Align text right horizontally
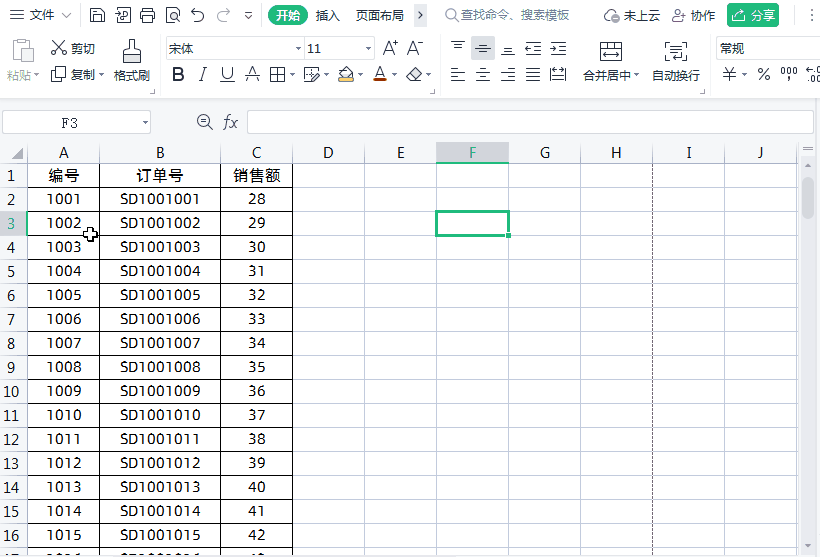Image resolution: width=820 pixels, height=557 pixels. 508,75
